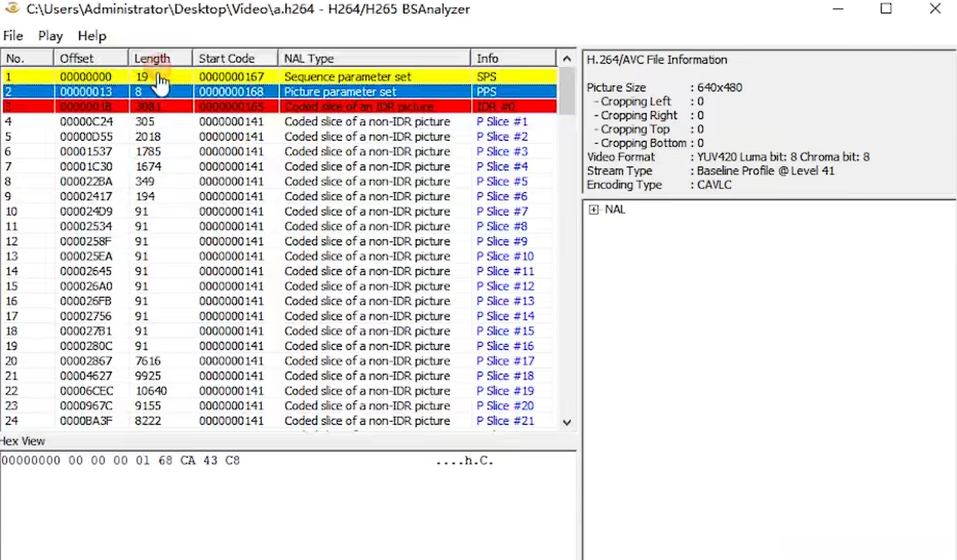The width and height of the screenshot is (957, 560).
Task: Click the NAL list scroll up arrow
Action: pyautogui.click(x=567, y=59)
